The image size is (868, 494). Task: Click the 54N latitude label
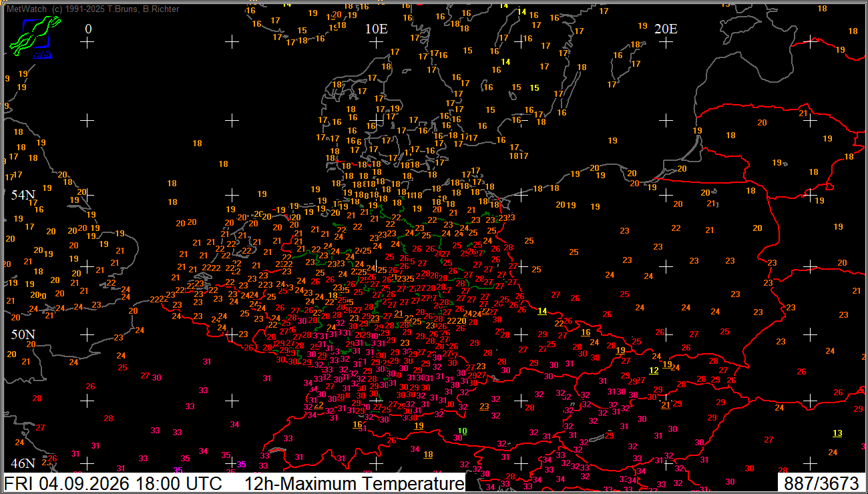(x=23, y=195)
